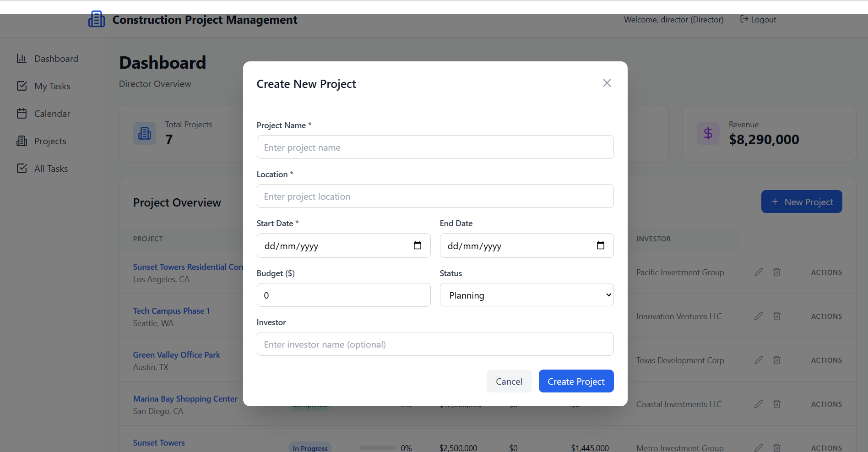Open Dashboard in the sidebar
Viewport: 868px width, 452px height.
pos(56,59)
